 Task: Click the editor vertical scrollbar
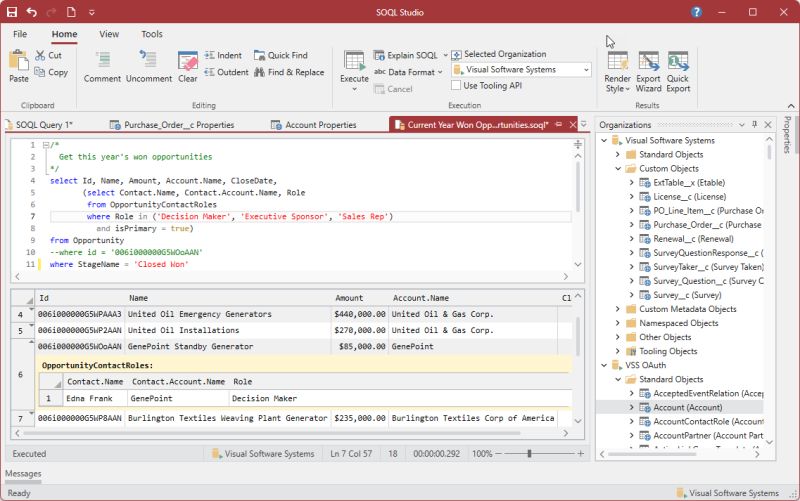[578, 186]
